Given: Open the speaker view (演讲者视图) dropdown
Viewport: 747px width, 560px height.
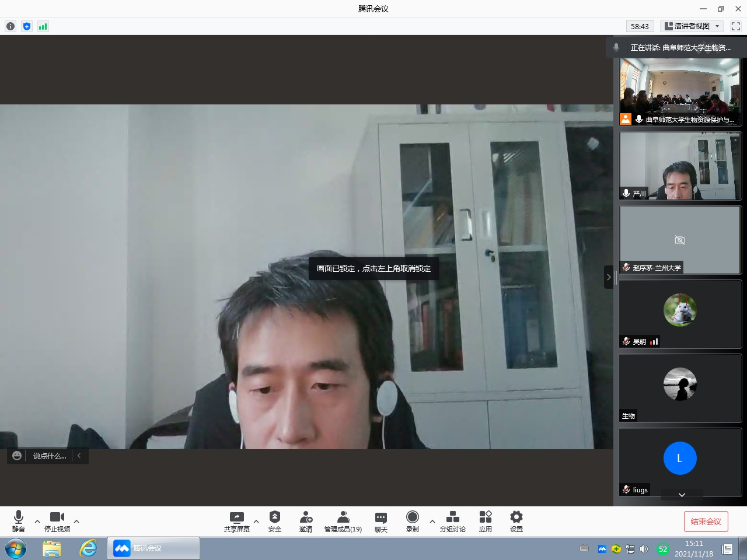Looking at the screenshot, I should (692, 26).
